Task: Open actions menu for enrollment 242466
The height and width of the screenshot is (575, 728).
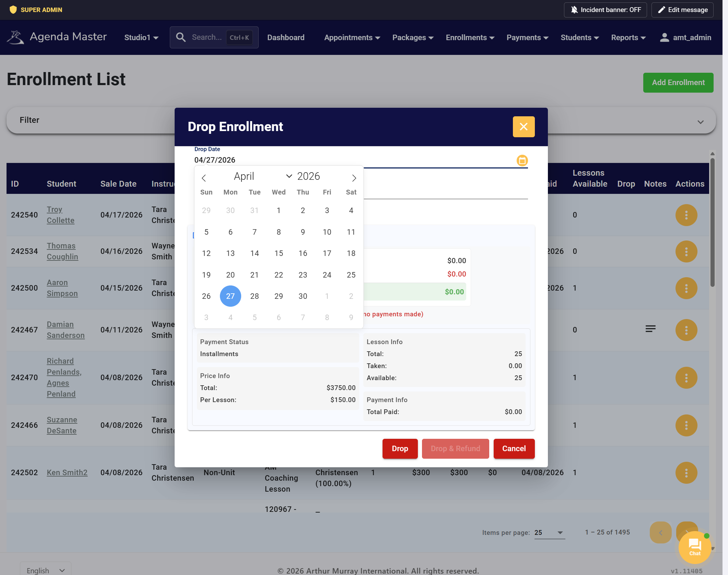Action: coord(686,425)
